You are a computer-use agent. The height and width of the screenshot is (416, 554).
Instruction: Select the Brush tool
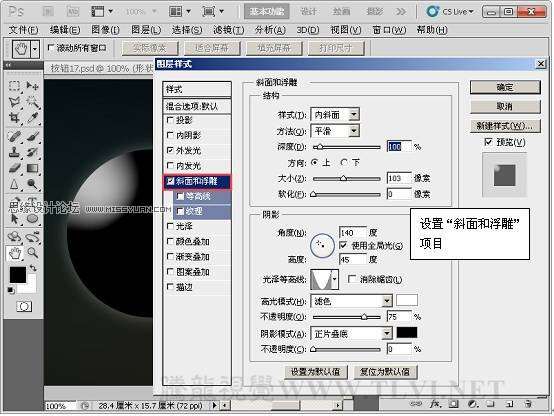coord(32,136)
